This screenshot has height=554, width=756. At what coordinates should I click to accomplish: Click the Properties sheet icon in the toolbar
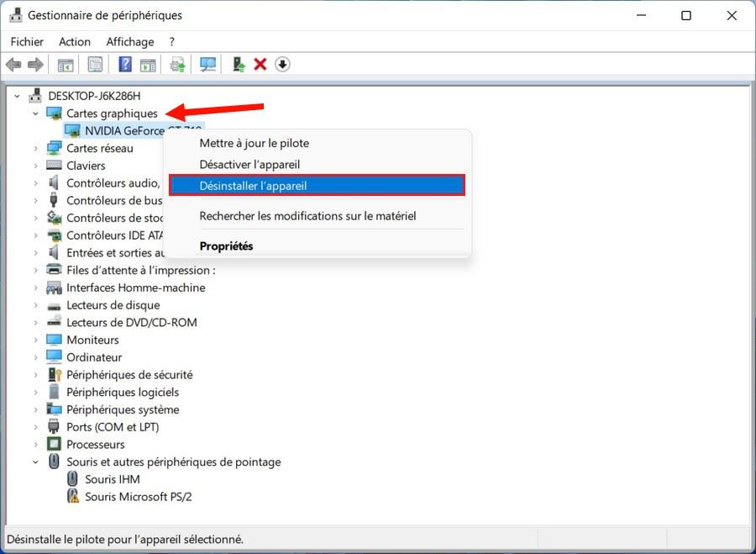[x=95, y=65]
